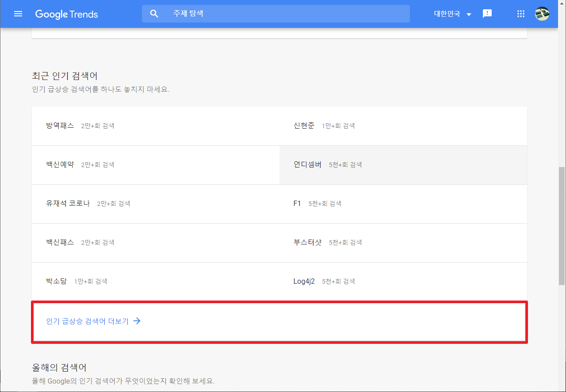
Task: Open trending search 백신패스
Action: tap(156, 243)
